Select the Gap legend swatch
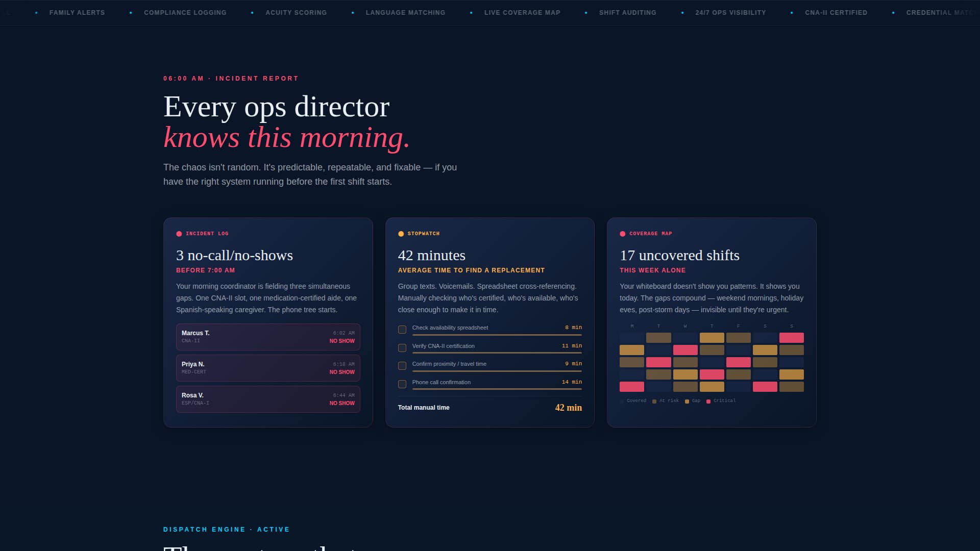Screen dimensions: 980x551 687,402
